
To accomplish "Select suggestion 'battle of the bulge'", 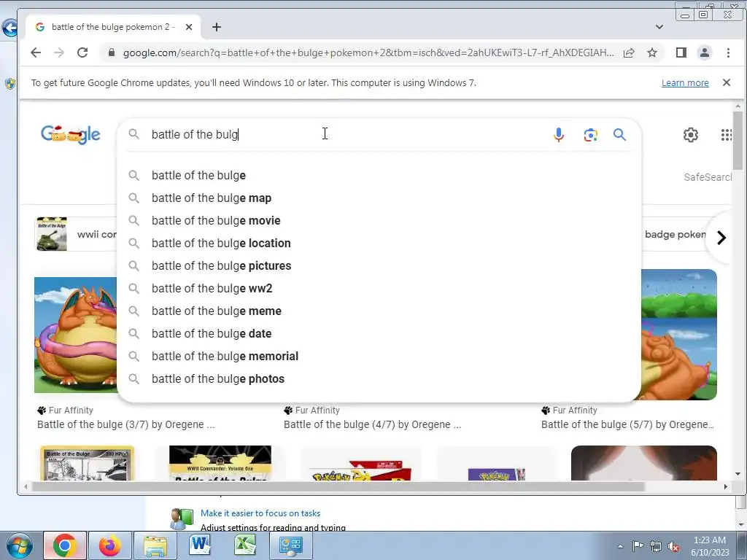I will tap(379, 175).
